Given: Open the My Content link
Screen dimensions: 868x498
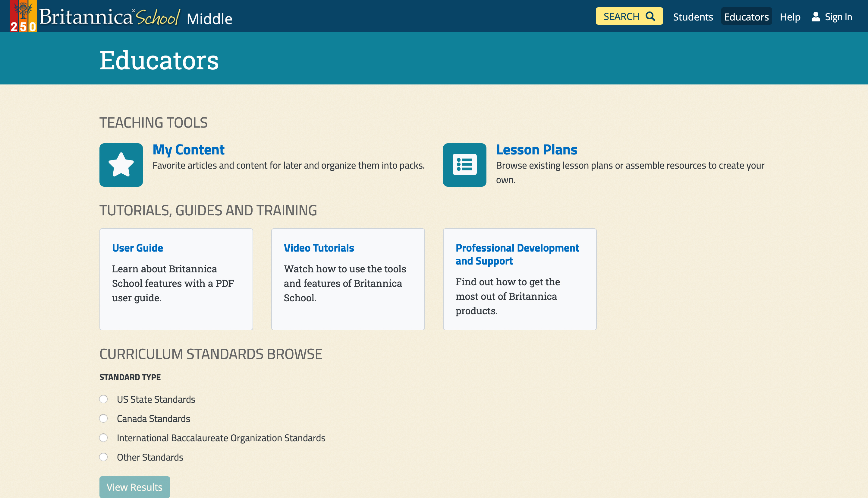Looking at the screenshot, I should [x=188, y=150].
